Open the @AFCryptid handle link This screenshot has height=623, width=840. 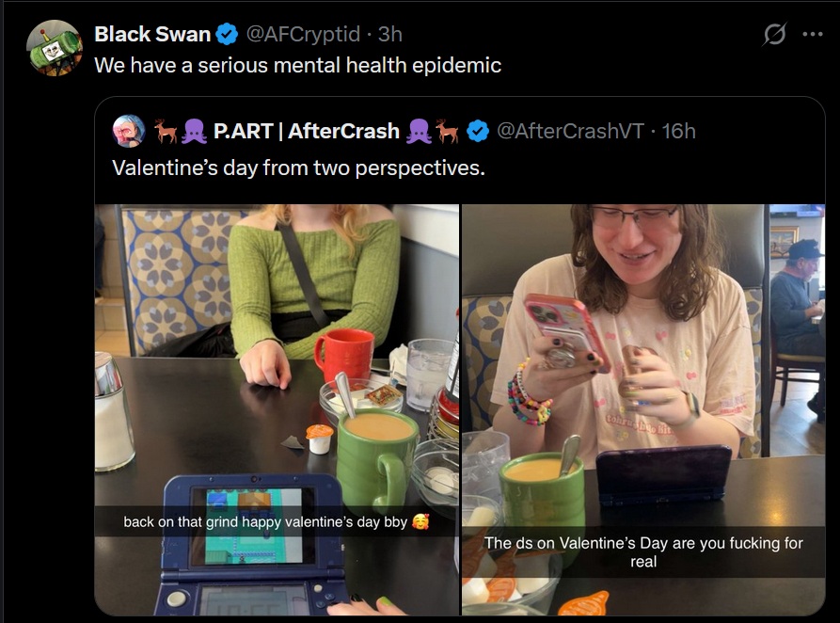[x=303, y=34]
